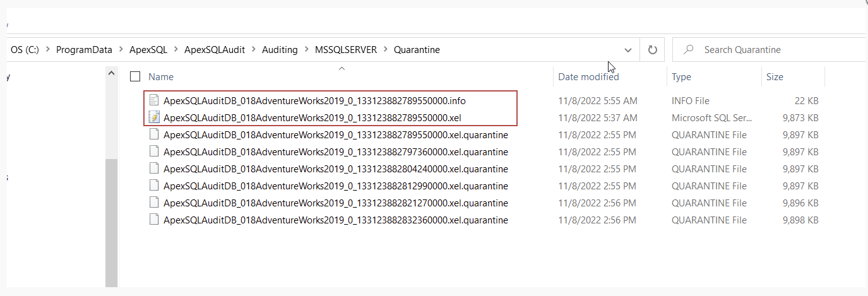The width and height of the screenshot is (868, 296).
Task: Click the 9,873 KB size value
Action: pos(800,117)
